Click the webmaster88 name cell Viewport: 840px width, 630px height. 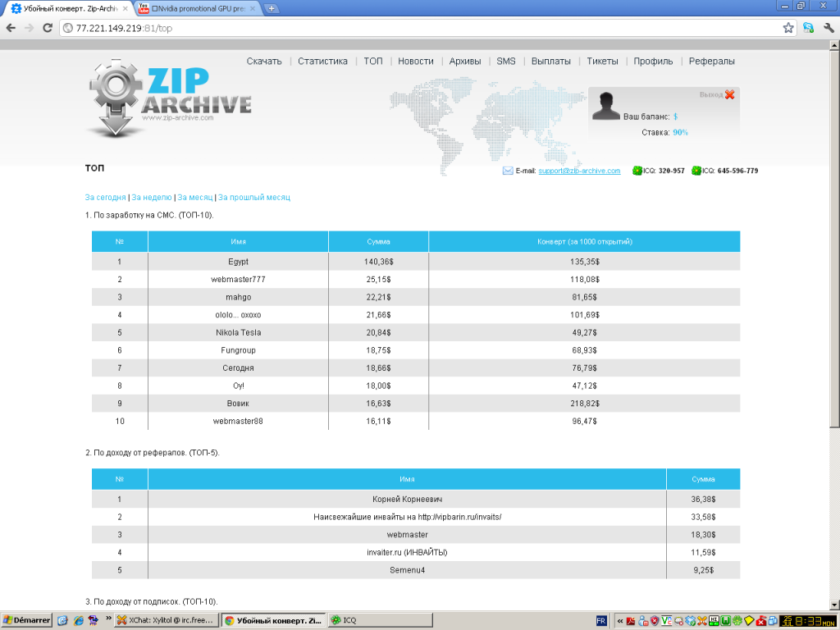point(239,421)
